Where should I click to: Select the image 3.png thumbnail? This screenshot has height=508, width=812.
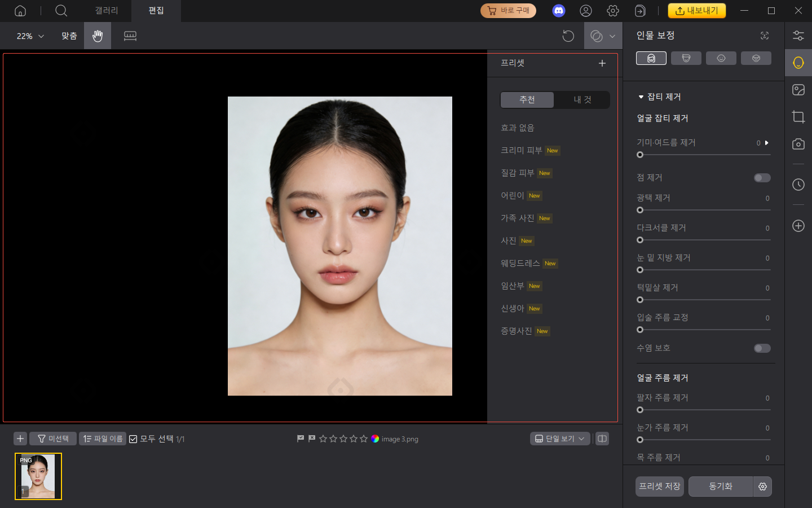[x=38, y=476]
